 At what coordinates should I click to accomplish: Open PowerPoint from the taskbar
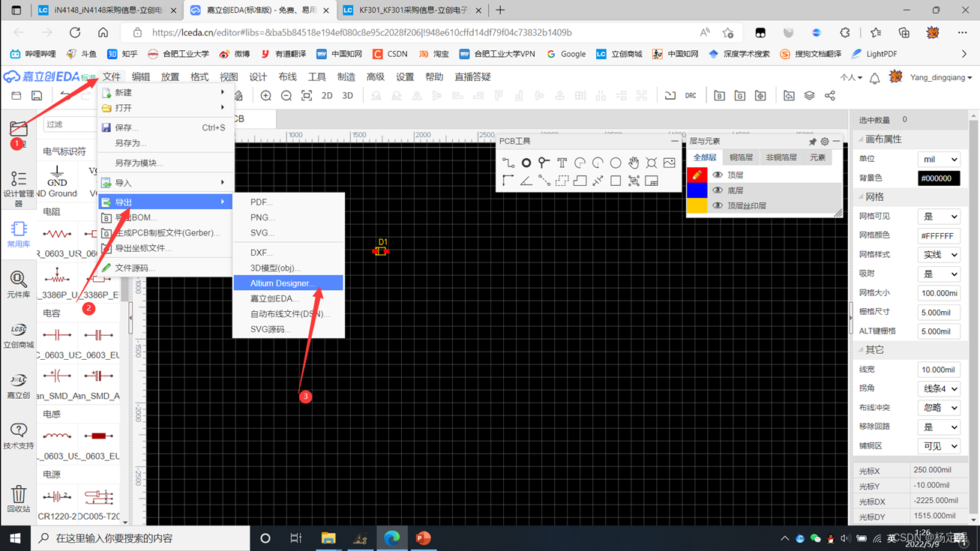point(424,538)
